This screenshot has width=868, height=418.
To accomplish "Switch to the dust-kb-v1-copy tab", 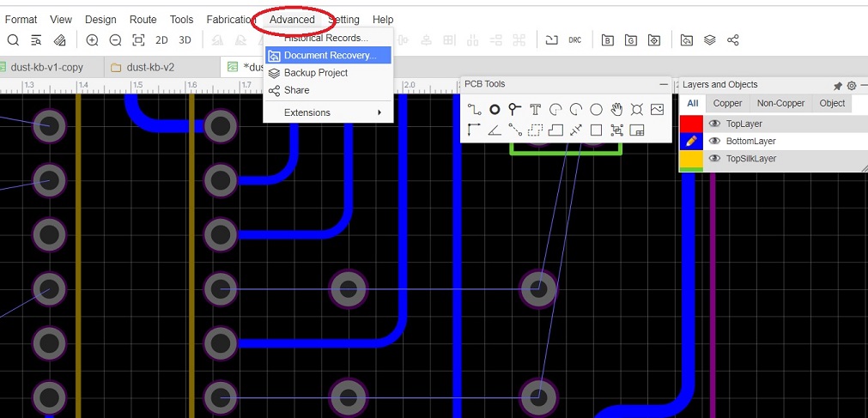I will coord(47,67).
